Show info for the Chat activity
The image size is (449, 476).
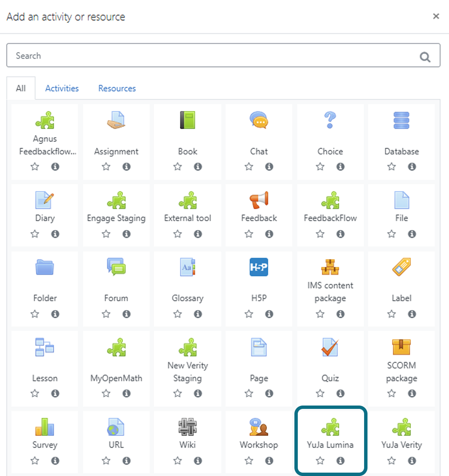[269, 167]
